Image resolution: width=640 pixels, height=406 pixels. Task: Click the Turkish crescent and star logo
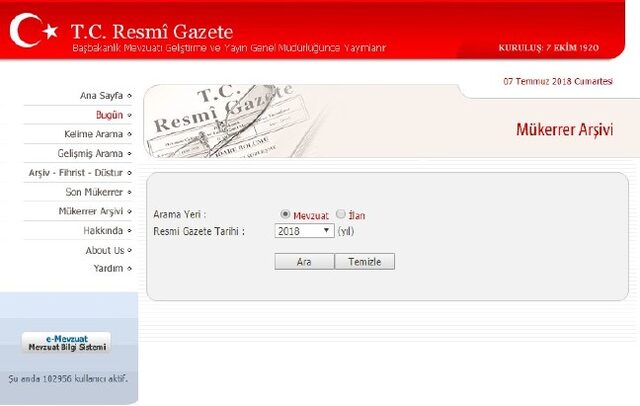(33, 30)
